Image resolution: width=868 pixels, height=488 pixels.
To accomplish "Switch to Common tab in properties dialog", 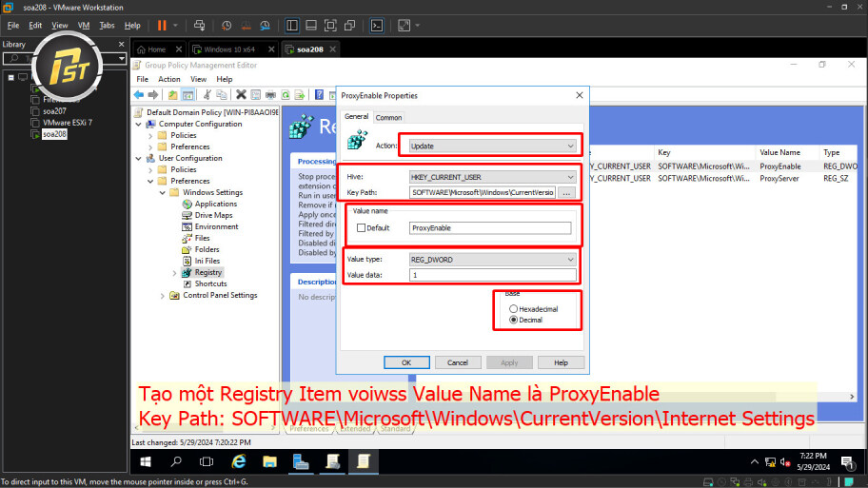I will click(388, 117).
